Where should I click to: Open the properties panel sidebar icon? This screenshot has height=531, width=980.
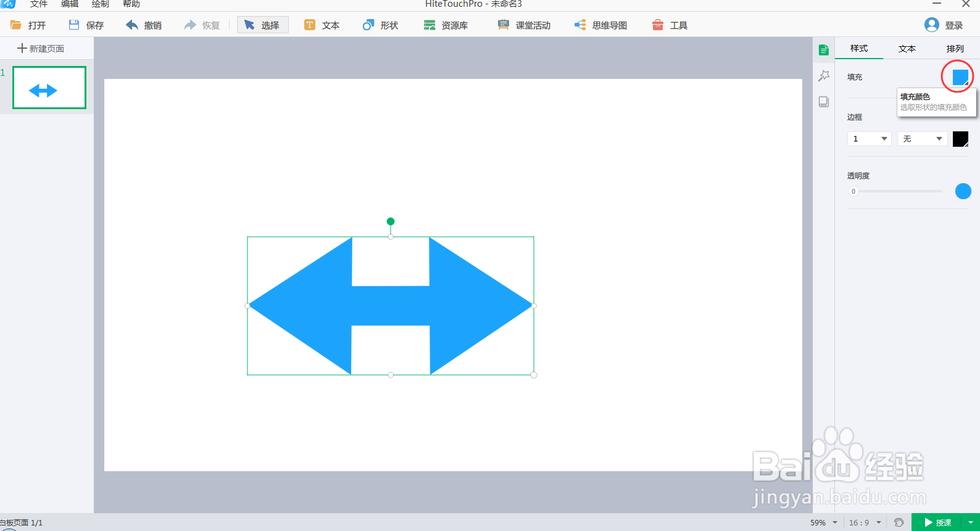click(823, 50)
